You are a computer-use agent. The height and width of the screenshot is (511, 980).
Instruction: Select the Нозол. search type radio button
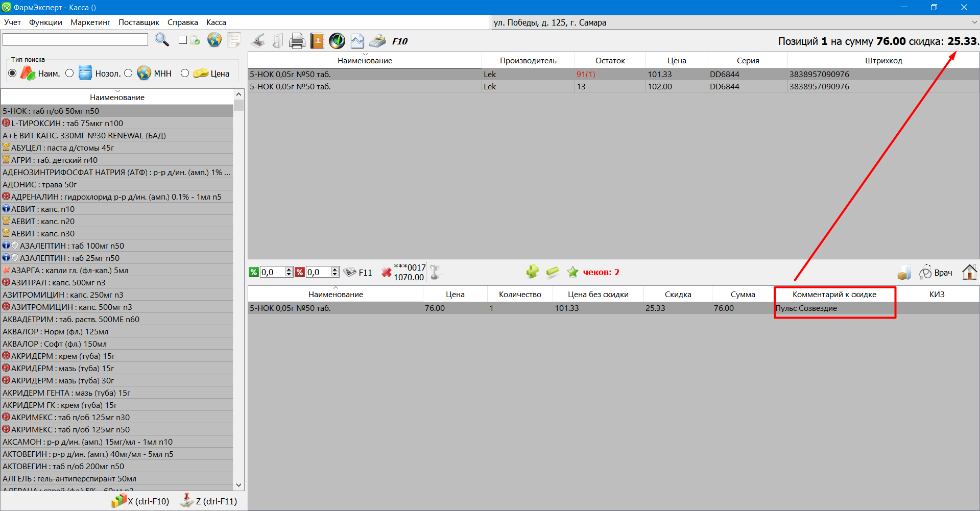(70, 74)
